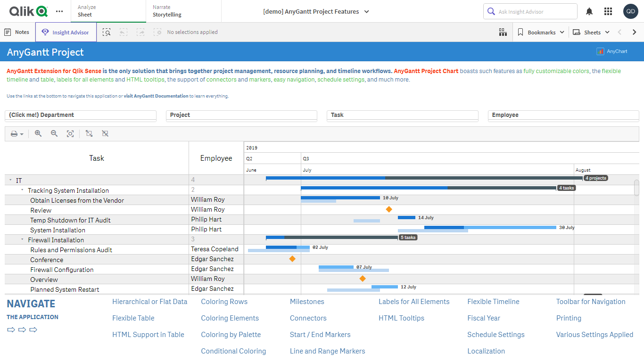Screen dimensions: 644x362
Task: Click the expand chart icon in the Gantt toolbar
Action: (x=89, y=133)
